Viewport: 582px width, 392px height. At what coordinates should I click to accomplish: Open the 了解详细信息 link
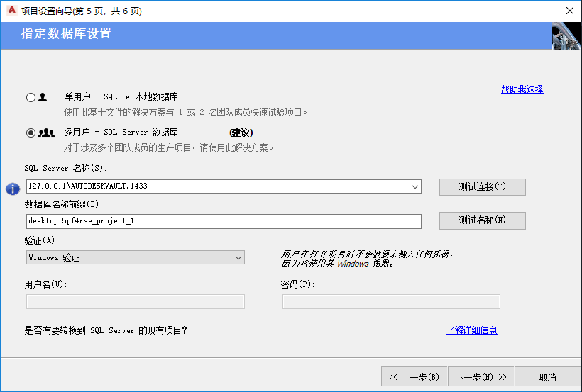click(472, 330)
